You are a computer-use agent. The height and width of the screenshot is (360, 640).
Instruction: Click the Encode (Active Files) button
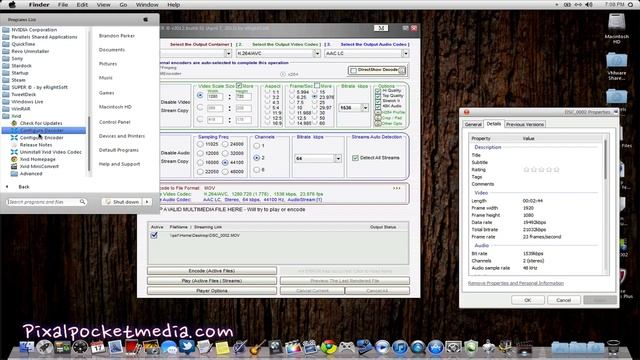pos(212,271)
